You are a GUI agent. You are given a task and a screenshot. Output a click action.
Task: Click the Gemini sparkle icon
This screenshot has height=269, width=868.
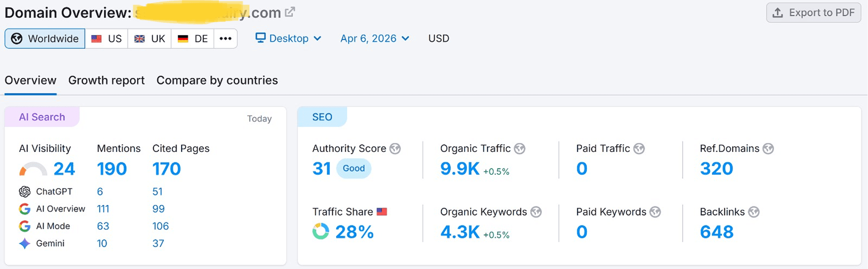(x=24, y=244)
